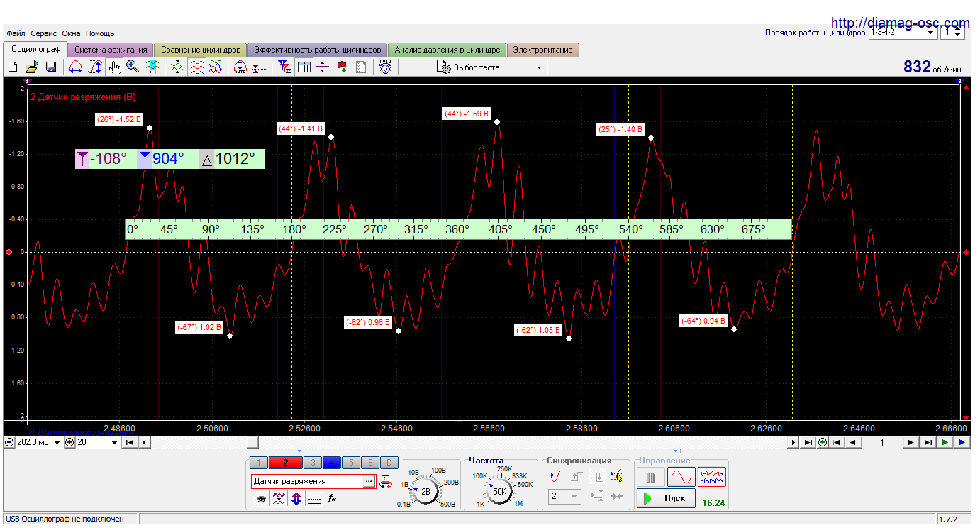The image size is (980, 528).
Task: Toggle channel 1 button
Action: coord(259,463)
